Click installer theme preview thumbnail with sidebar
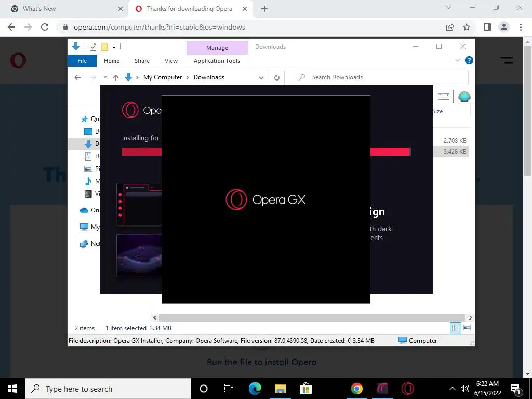Image resolution: width=532 pixels, height=399 pixels. pos(139,205)
